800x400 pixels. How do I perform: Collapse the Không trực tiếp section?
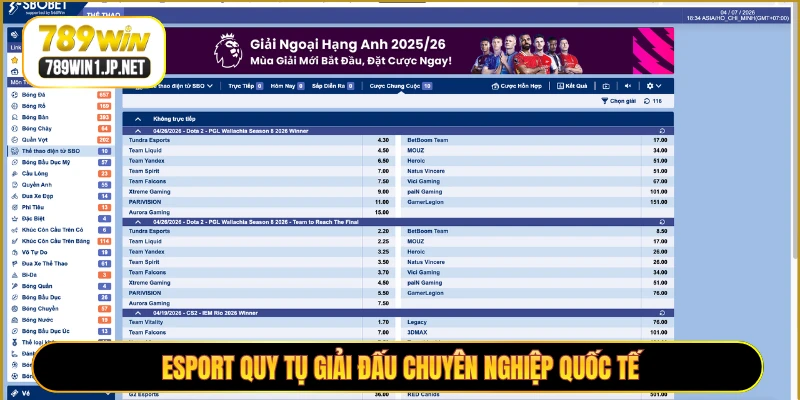[x=137, y=118]
